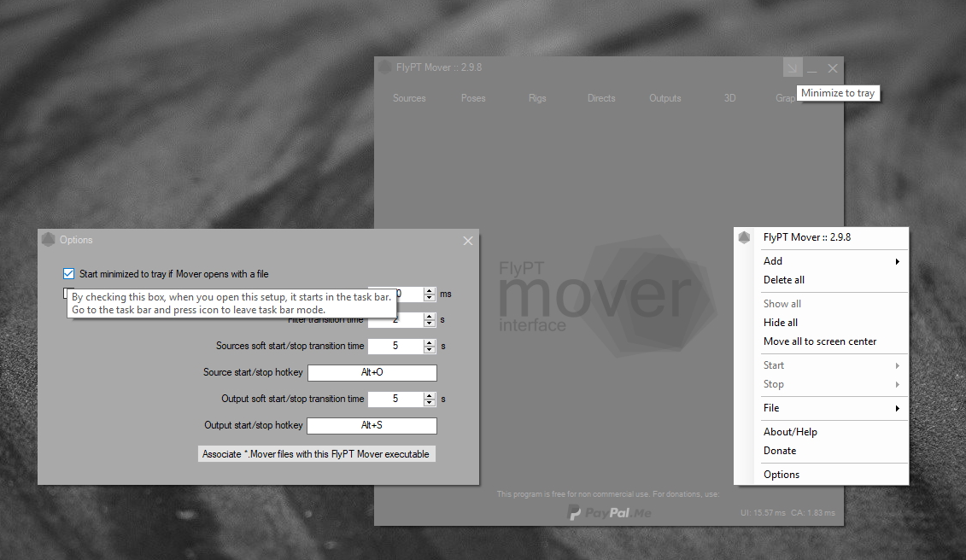This screenshot has height=560, width=966.
Task: Switch to the 3D tab
Action: pos(729,98)
